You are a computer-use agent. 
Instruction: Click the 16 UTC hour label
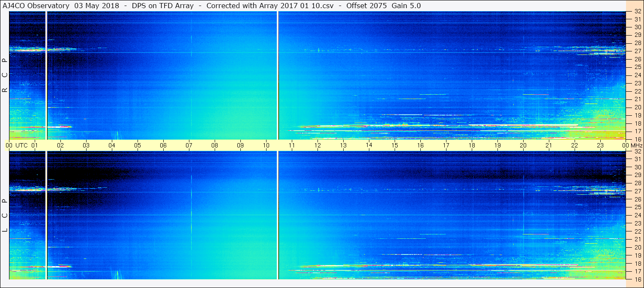click(x=420, y=145)
